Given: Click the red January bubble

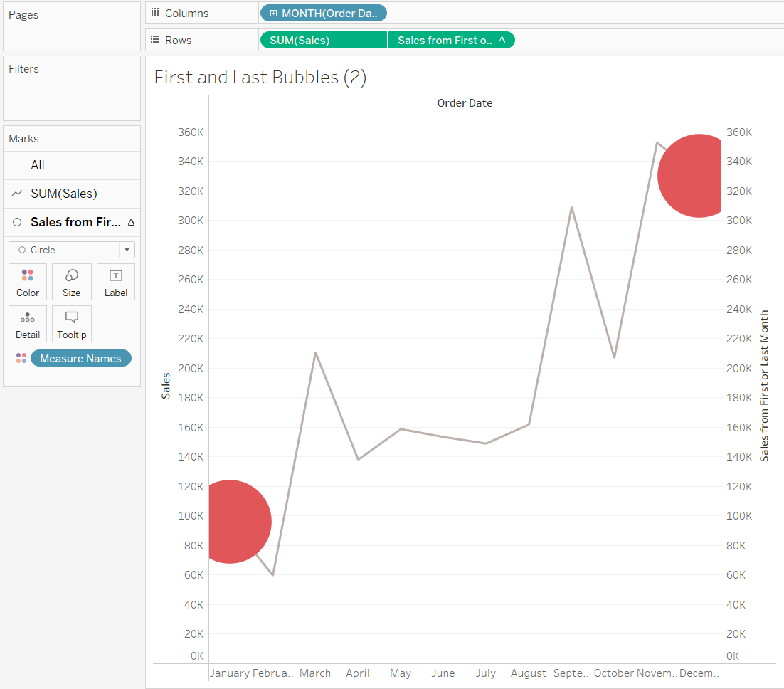Looking at the screenshot, I should tap(233, 522).
